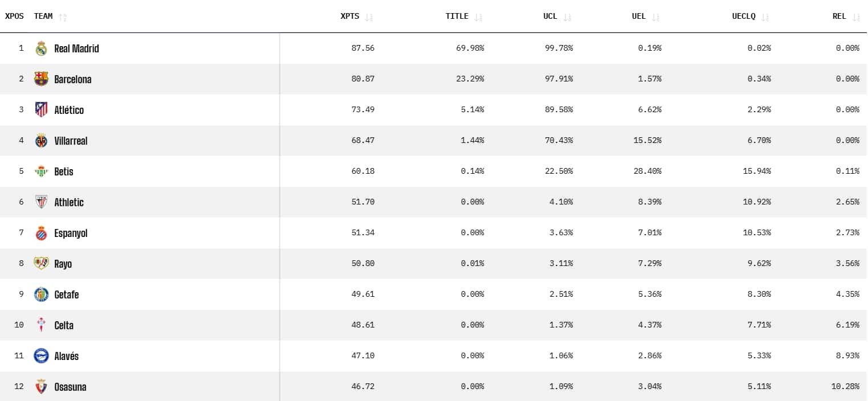The height and width of the screenshot is (401, 868).
Task: Click the Betis club crest icon
Action: [x=41, y=171]
